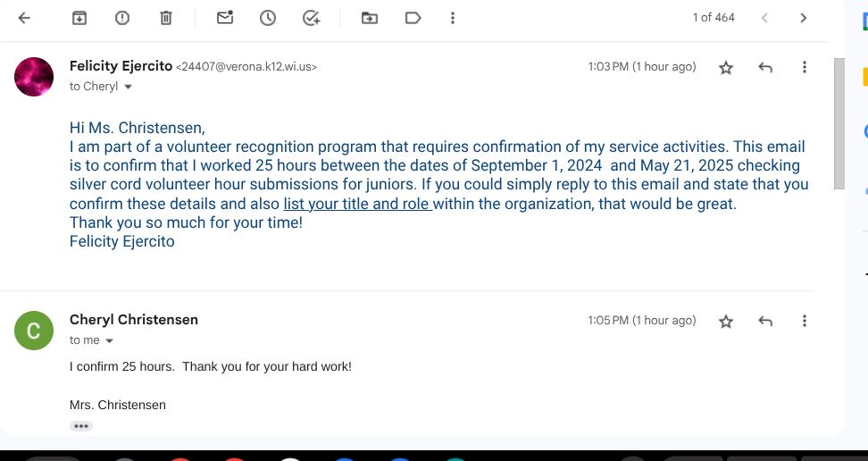Click "list your title and role" link
Image resolution: width=868 pixels, height=461 pixels.
[x=357, y=204]
